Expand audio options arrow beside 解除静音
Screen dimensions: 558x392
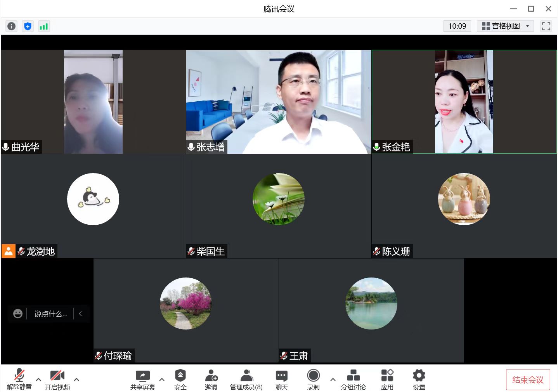(x=38, y=379)
